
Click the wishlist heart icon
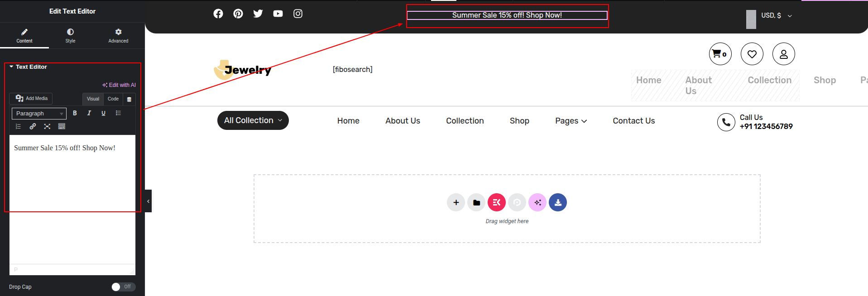(x=752, y=54)
